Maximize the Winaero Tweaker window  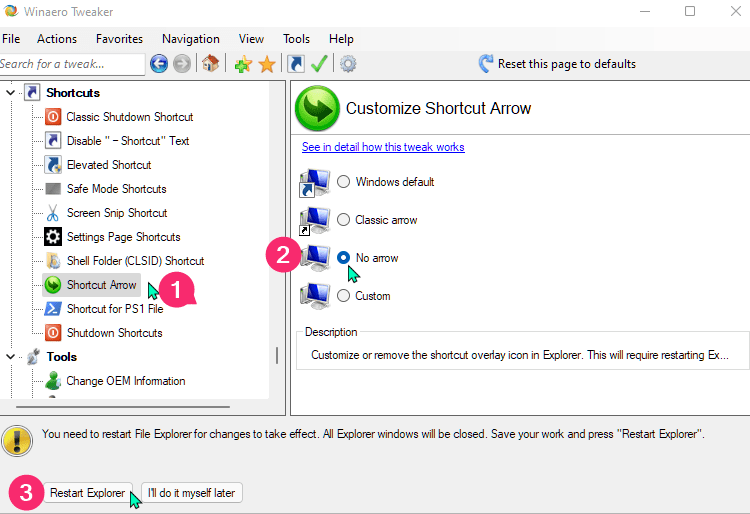click(690, 11)
